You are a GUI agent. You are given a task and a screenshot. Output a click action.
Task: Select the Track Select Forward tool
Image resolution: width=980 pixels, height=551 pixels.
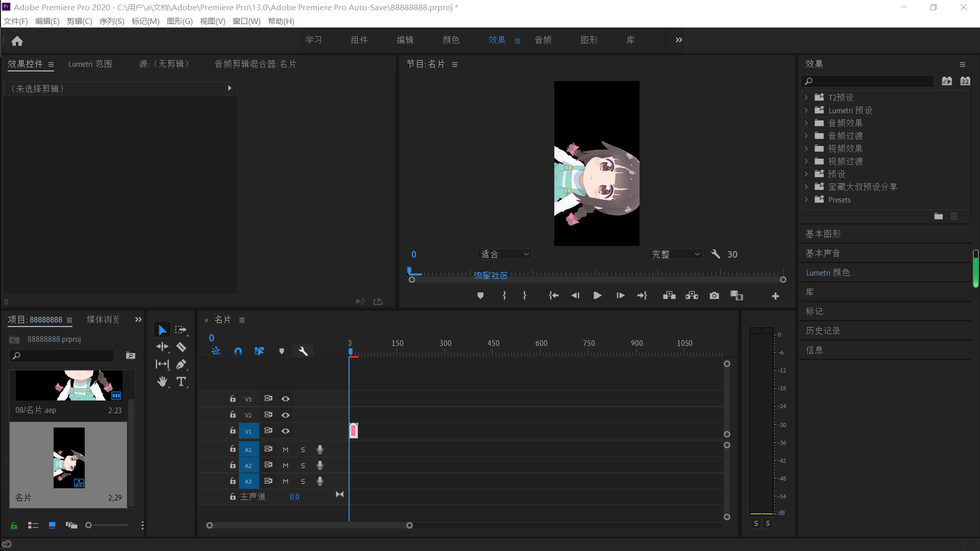pyautogui.click(x=181, y=330)
